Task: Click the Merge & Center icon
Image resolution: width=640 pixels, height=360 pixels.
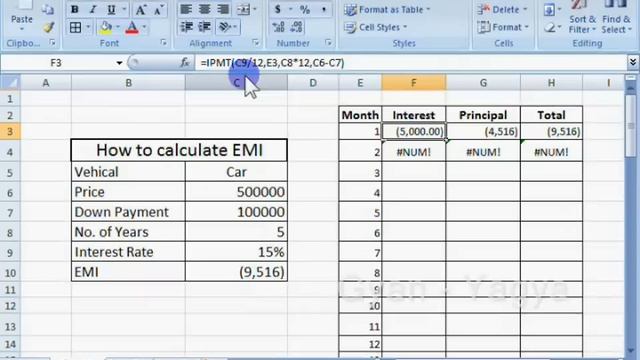Action: point(244,9)
